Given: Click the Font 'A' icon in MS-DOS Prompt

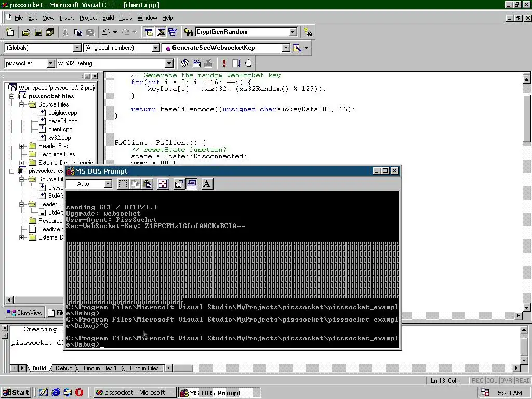Looking at the screenshot, I should pos(207,184).
